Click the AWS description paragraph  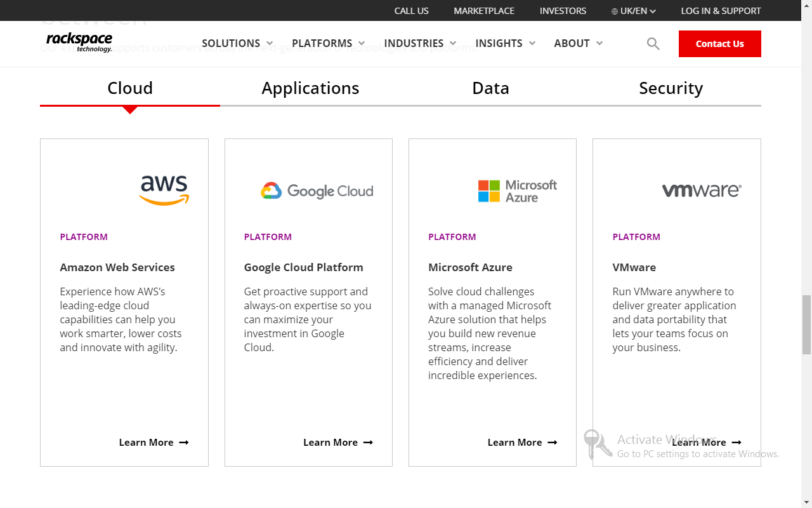121,319
